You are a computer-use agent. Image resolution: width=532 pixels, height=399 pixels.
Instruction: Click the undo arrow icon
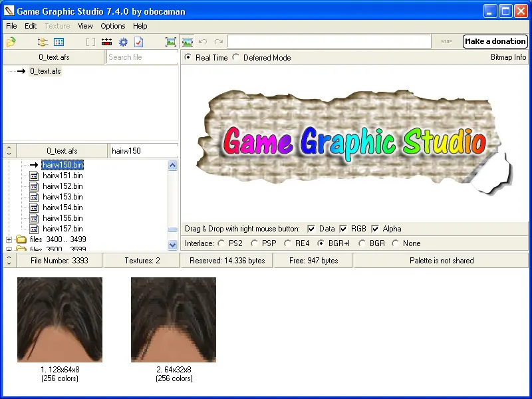tap(203, 42)
